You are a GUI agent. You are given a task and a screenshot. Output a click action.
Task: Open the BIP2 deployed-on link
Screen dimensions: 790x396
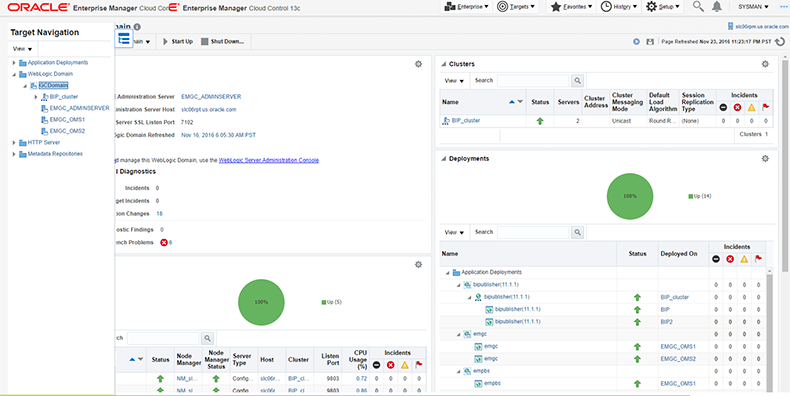click(667, 321)
